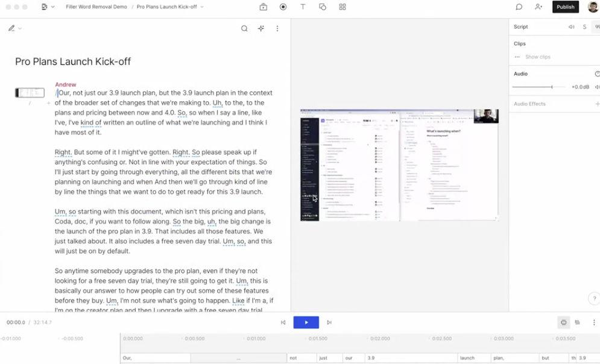This screenshot has height=364, width=600.
Task: Go to Filler Word Removal Demo breadcrumb
Action: coord(96,7)
